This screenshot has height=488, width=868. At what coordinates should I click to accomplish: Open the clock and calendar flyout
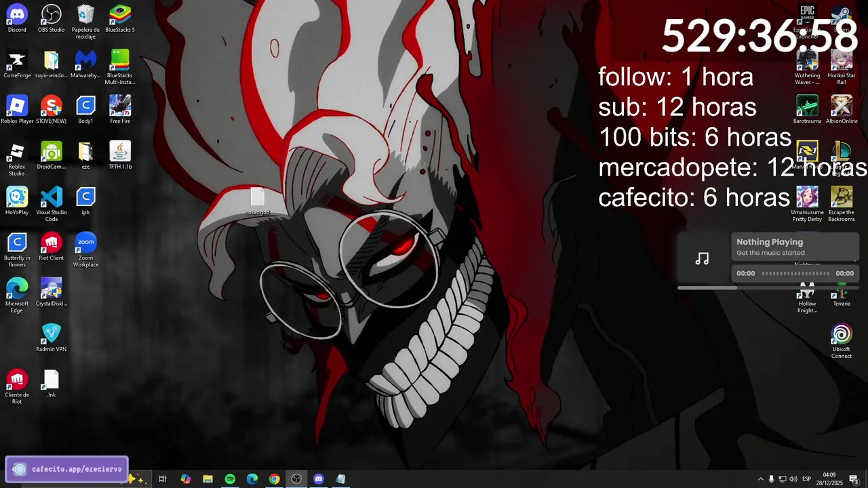point(829,479)
